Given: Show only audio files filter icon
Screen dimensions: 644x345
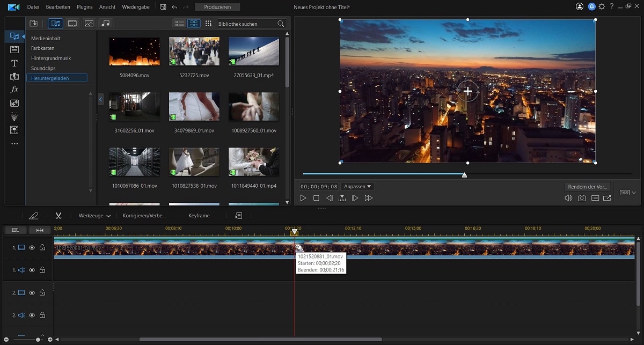Looking at the screenshot, I should click(x=106, y=24).
